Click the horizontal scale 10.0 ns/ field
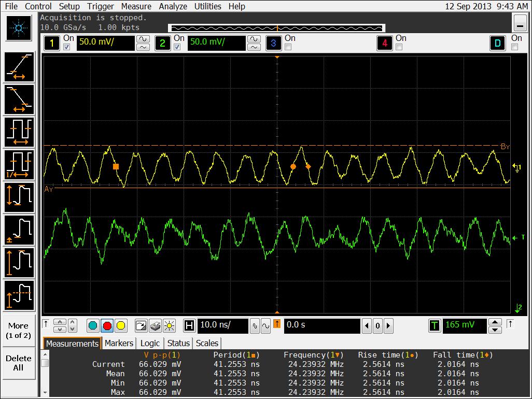This screenshot has width=532, height=399. [x=222, y=325]
